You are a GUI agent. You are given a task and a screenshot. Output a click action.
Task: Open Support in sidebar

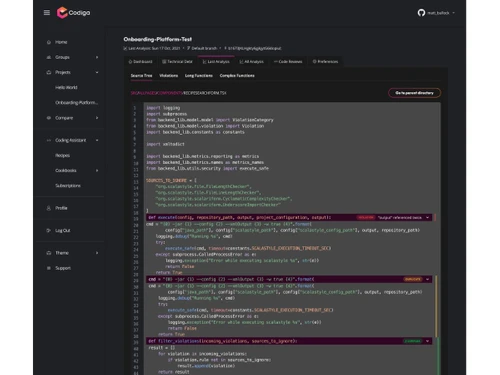pyautogui.click(x=63, y=268)
